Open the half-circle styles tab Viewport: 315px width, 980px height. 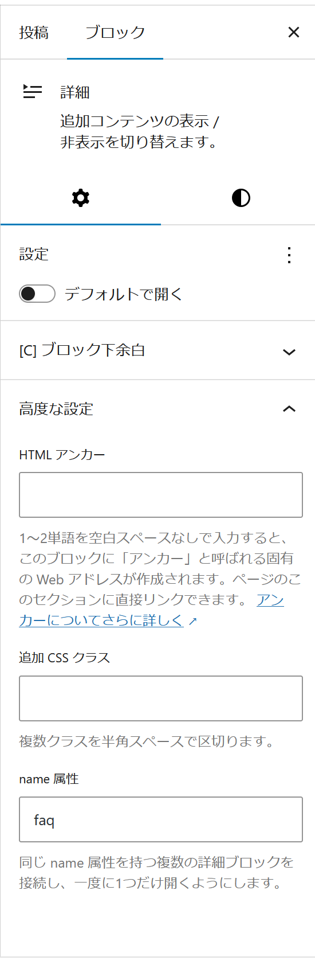(241, 198)
